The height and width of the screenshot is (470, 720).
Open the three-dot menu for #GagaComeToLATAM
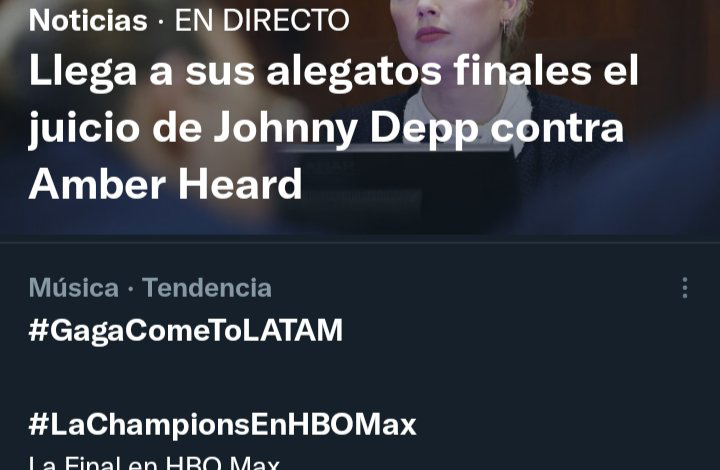click(685, 288)
